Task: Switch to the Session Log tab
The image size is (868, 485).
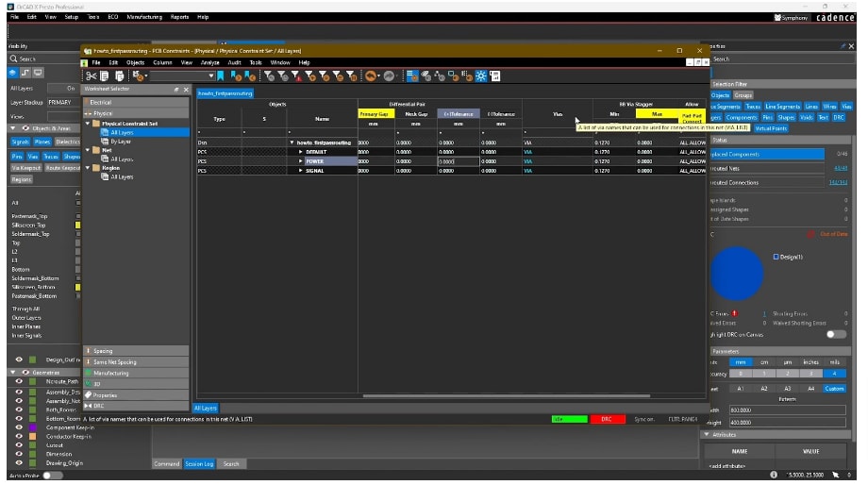Action: (199, 464)
